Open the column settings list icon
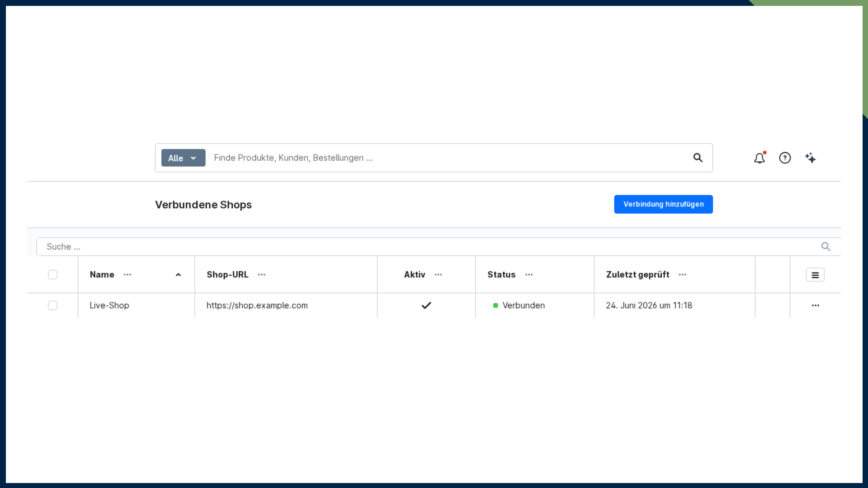The width and height of the screenshot is (868, 488). click(x=815, y=275)
